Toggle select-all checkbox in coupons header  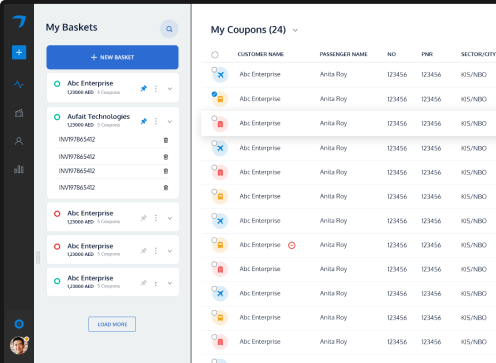coord(215,55)
